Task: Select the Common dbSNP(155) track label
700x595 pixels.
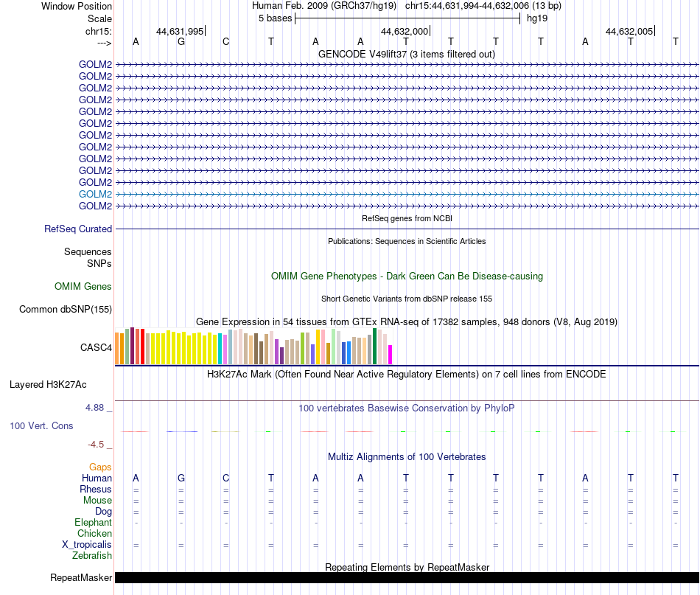Action: [x=65, y=309]
